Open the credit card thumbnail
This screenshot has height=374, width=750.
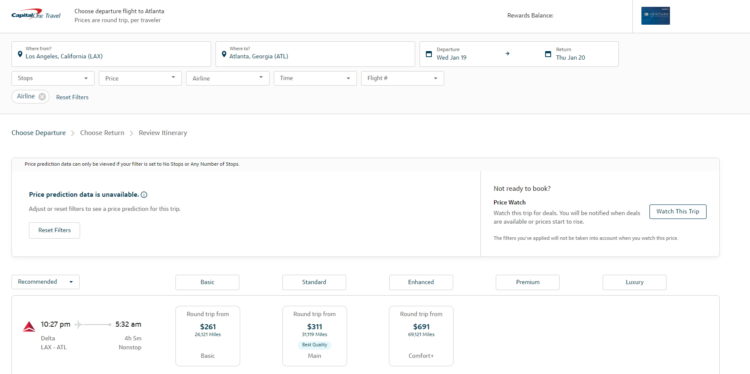655,16
